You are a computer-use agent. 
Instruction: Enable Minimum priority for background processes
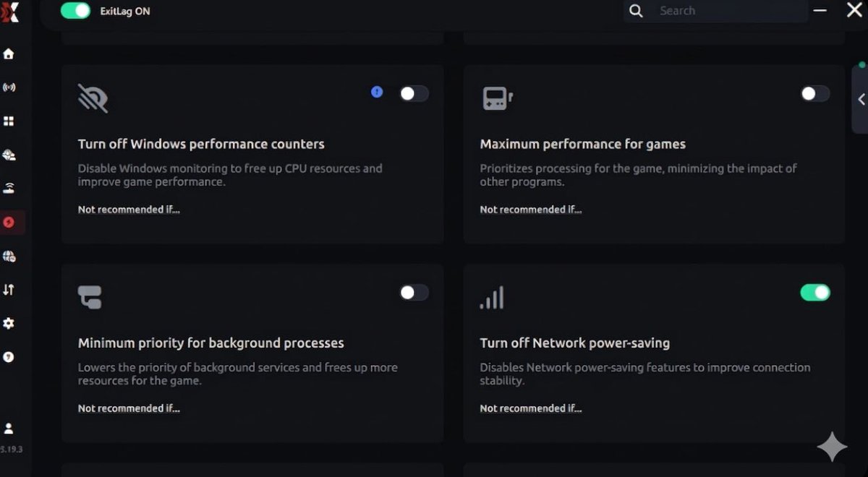[x=414, y=292]
